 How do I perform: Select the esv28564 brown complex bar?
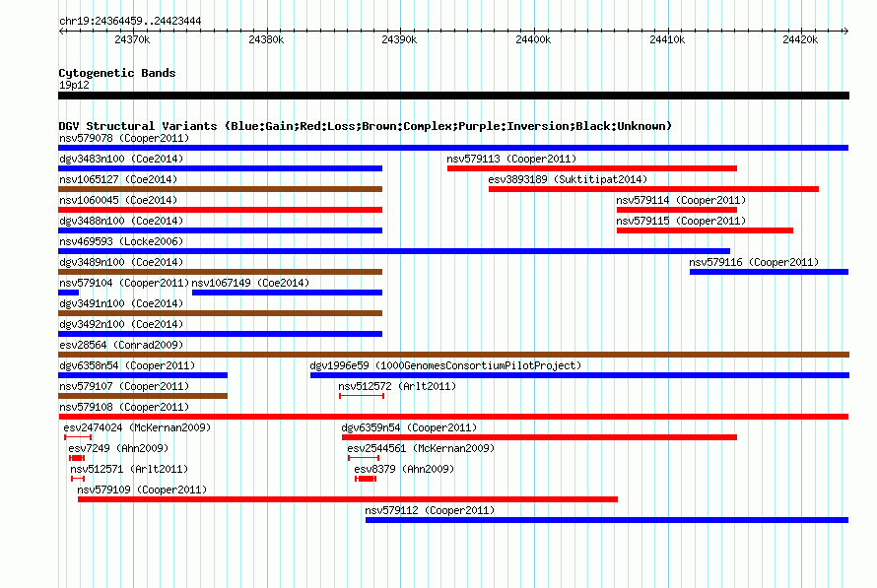[x=453, y=355]
